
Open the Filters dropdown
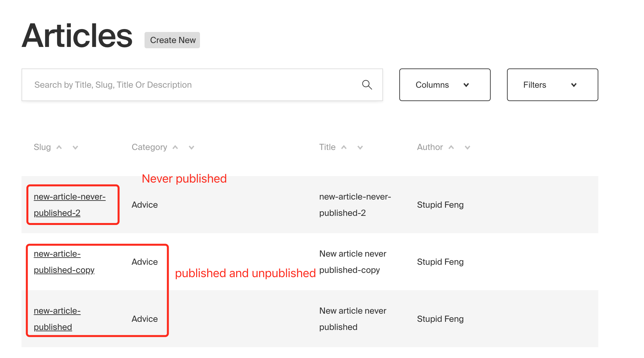pos(552,85)
